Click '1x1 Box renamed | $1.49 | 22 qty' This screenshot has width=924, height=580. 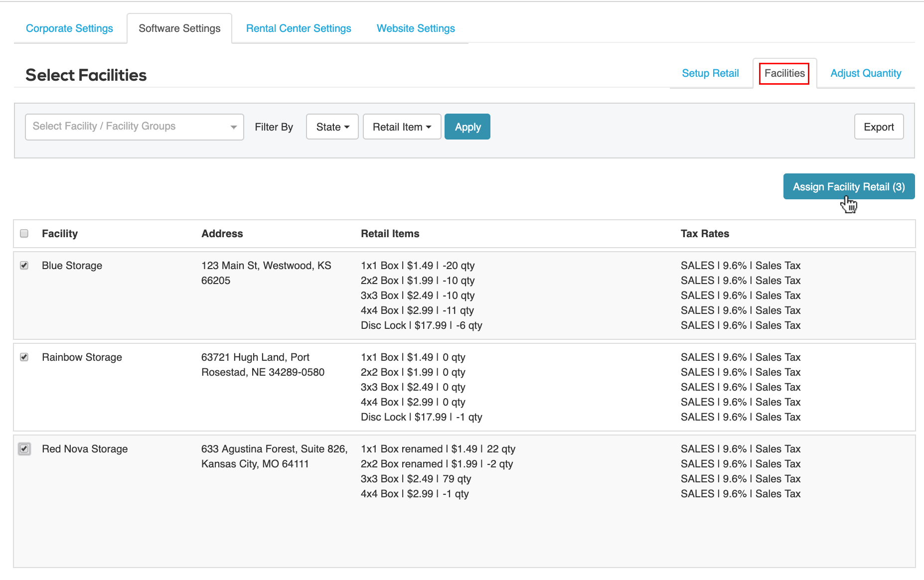(438, 449)
